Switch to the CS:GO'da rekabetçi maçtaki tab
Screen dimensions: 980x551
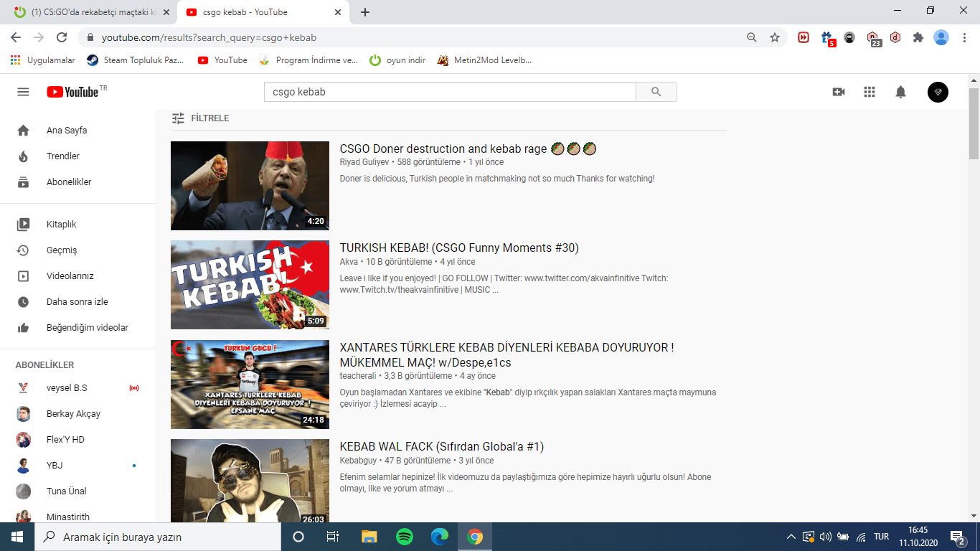[90, 12]
